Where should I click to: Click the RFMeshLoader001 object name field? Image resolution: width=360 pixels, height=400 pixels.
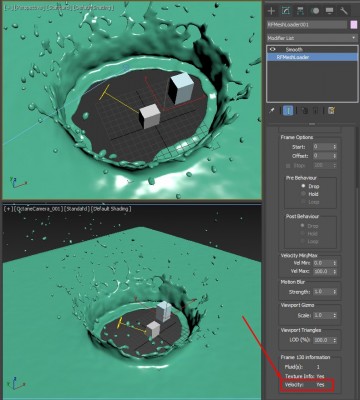[x=307, y=25]
